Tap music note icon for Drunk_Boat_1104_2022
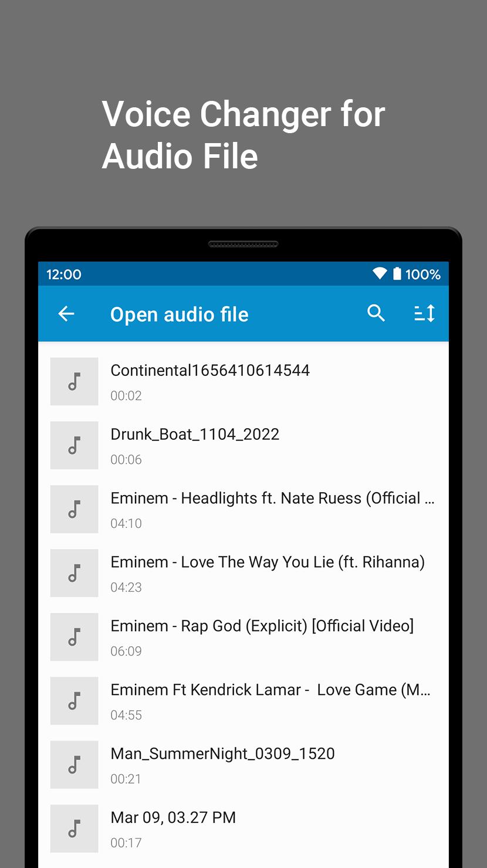 (74, 445)
